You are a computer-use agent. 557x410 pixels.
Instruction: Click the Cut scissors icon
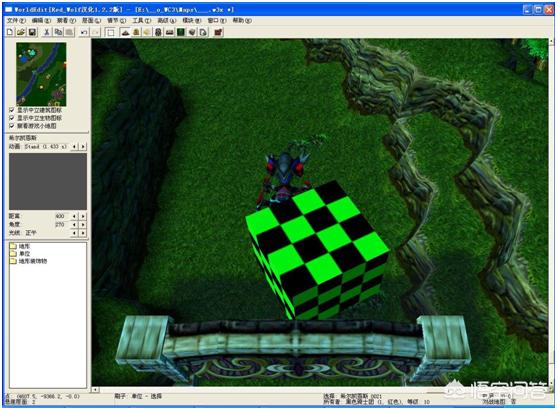[x=47, y=32]
